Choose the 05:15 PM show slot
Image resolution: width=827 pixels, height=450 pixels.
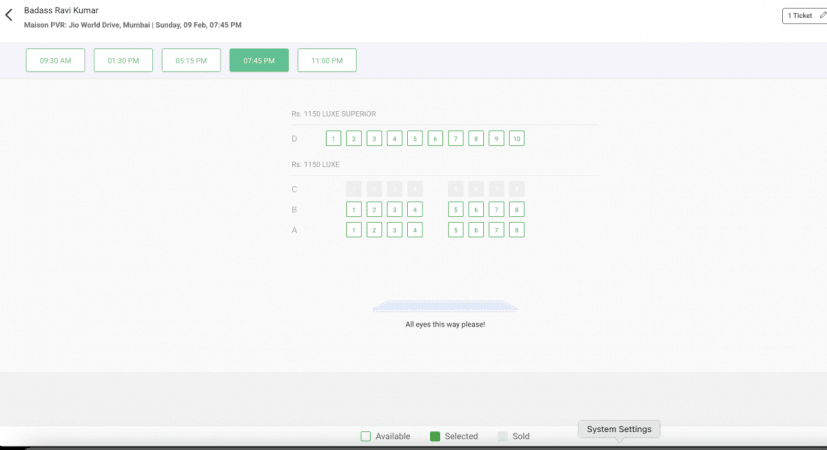pyautogui.click(x=191, y=60)
